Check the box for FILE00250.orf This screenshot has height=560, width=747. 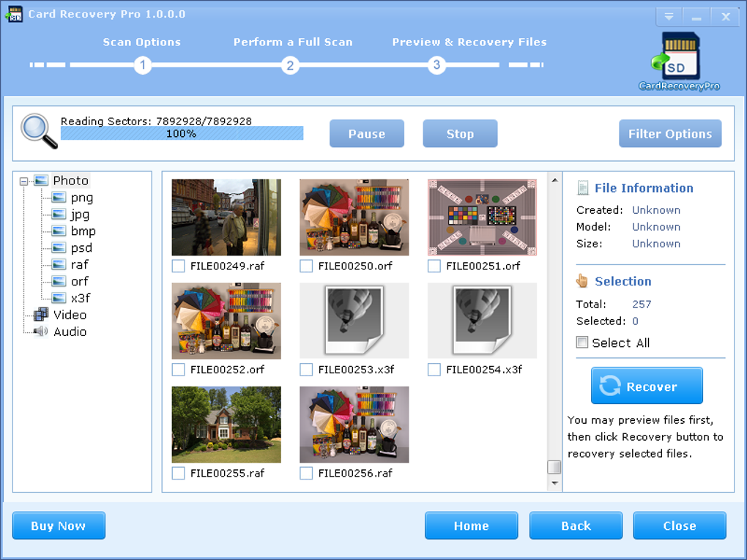point(306,266)
